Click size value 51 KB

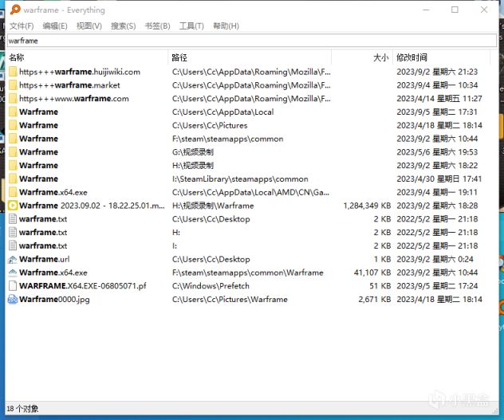pyautogui.click(x=380, y=286)
